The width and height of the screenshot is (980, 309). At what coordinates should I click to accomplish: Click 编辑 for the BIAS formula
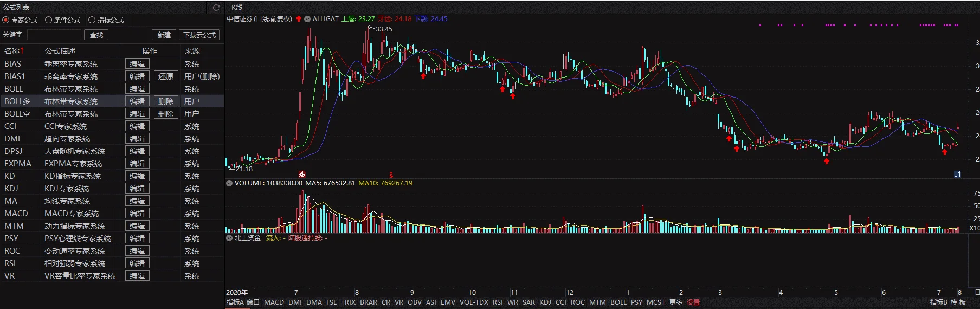tap(137, 64)
